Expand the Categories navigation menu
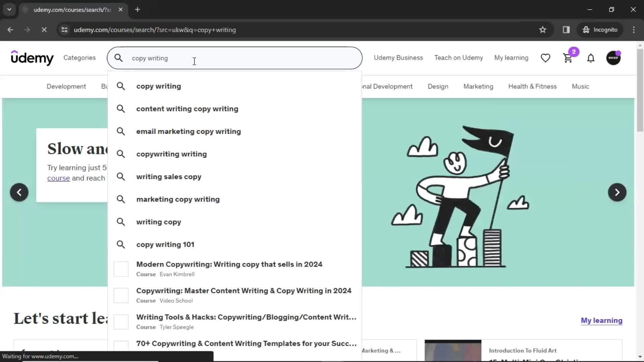The width and height of the screenshot is (644, 362). point(79,58)
